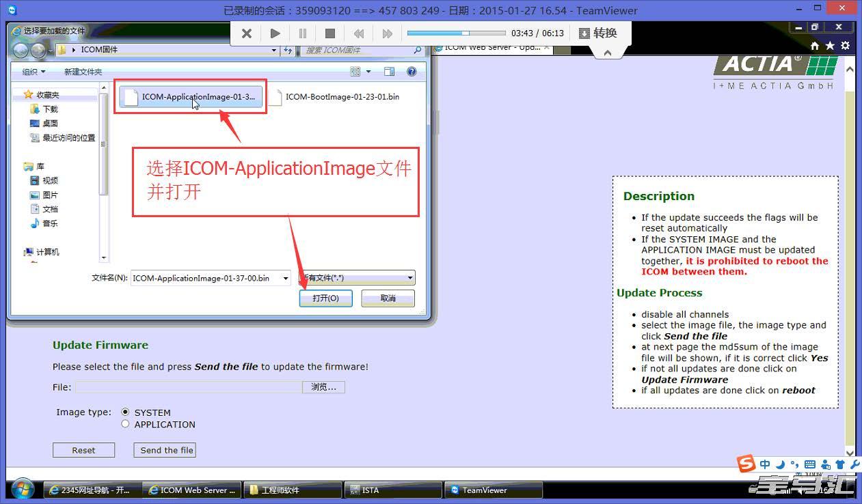Click the stop playback icon
Viewport: 862px width, 504px height.
(x=329, y=33)
